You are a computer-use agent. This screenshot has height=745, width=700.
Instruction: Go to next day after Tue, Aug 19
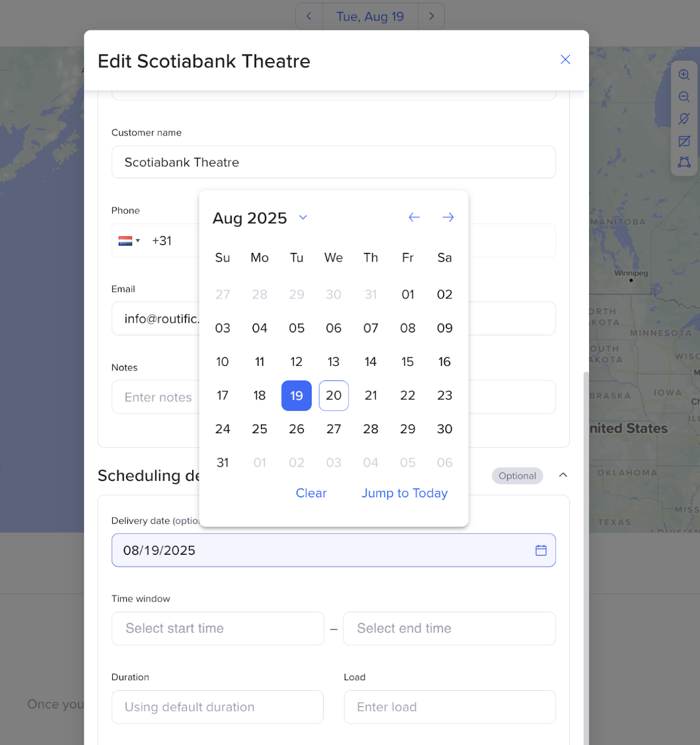(x=431, y=16)
